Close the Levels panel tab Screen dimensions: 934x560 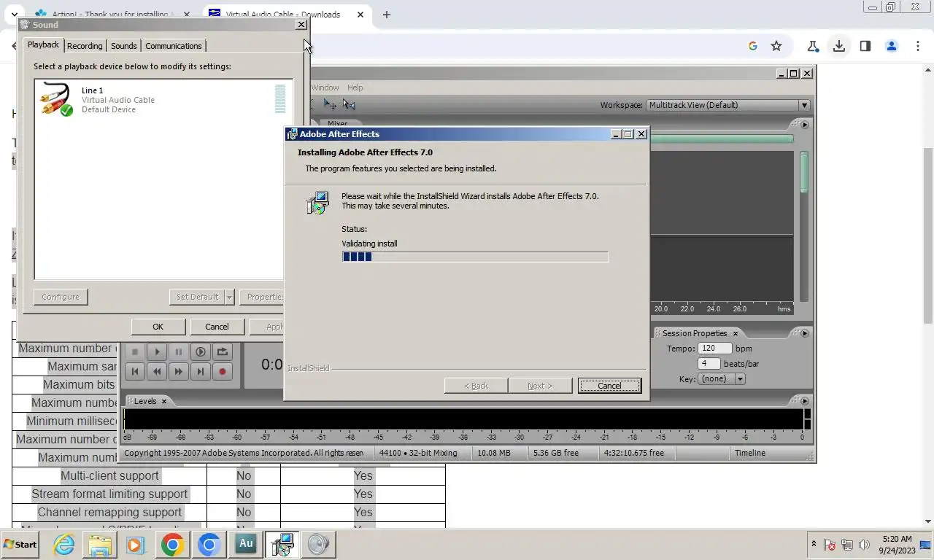(x=164, y=401)
